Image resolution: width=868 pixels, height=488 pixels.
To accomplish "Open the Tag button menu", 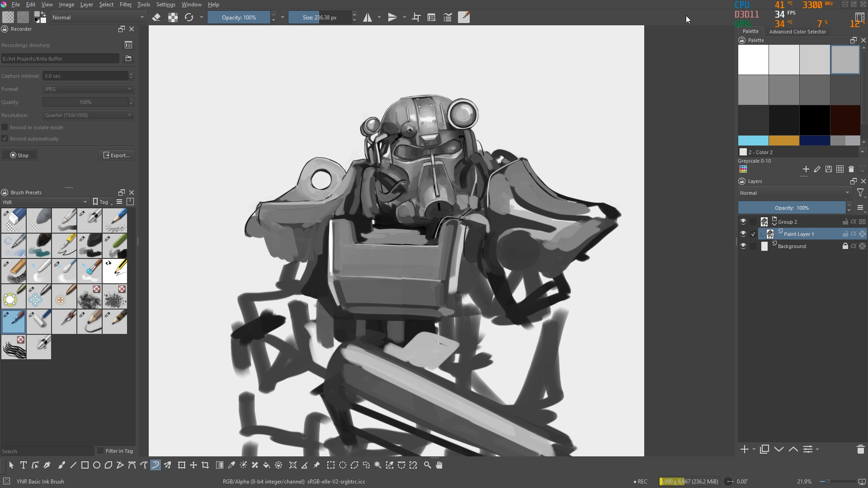I will click(102, 202).
